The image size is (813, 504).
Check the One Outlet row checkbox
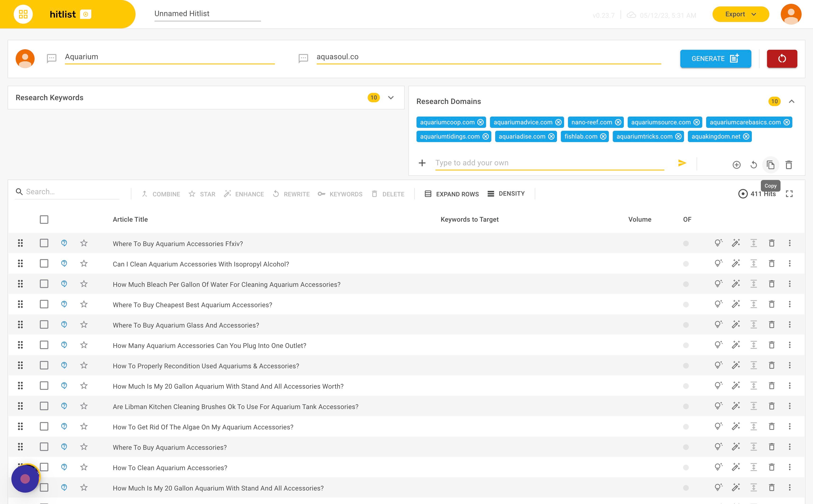(44, 345)
